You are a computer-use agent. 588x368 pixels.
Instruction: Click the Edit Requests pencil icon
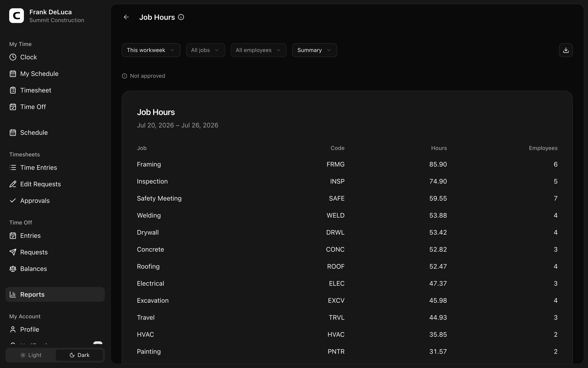point(13,184)
